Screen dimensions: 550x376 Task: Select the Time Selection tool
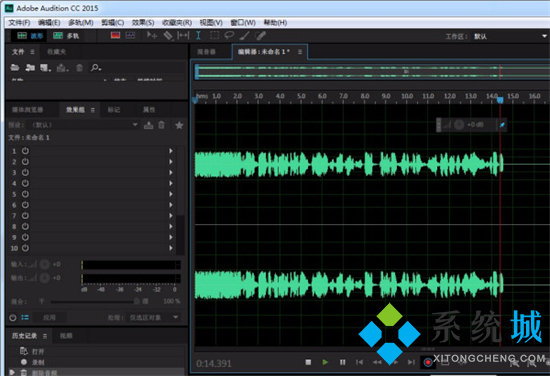[x=198, y=35]
